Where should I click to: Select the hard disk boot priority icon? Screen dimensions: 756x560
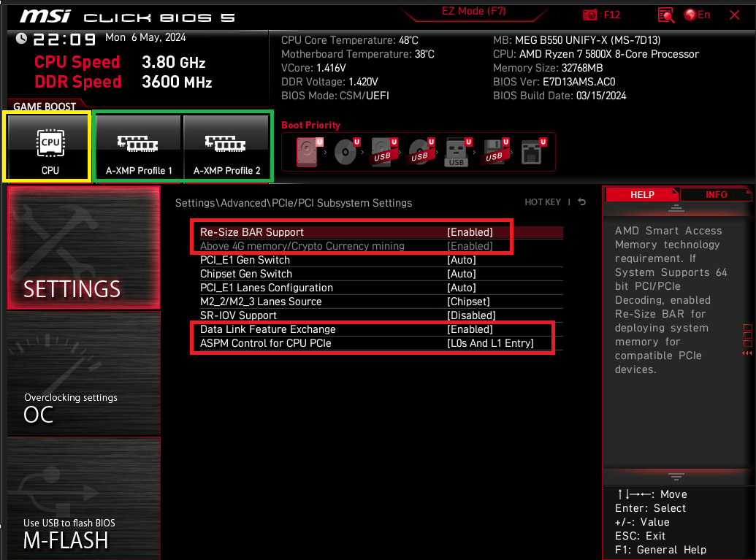coord(308,152)
